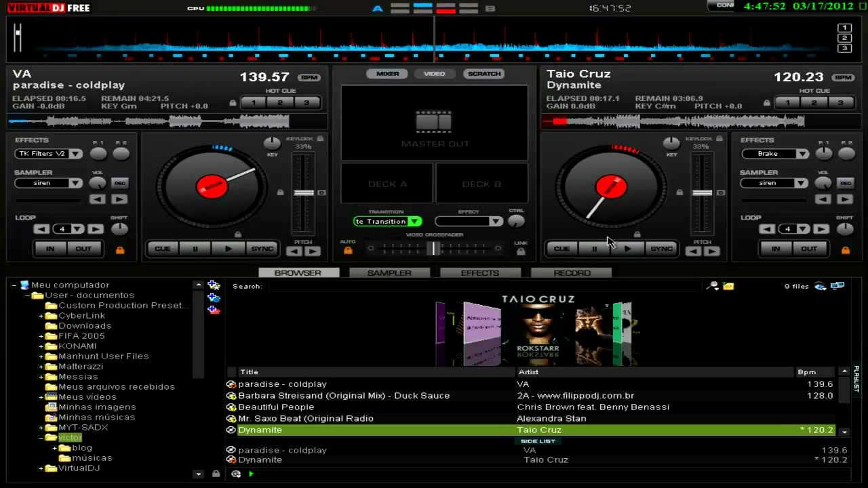868x488 pixels.
Task: Open the video Effect dropdown
Action: click(496, 222)
